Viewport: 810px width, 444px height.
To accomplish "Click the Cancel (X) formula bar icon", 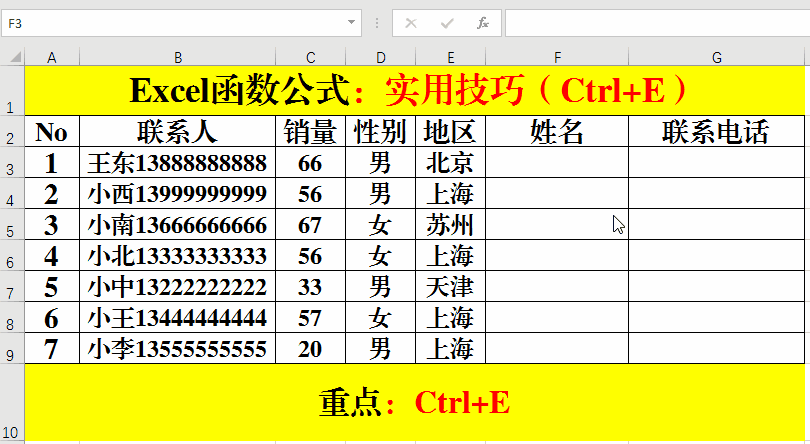I will (x=411, y=23).
